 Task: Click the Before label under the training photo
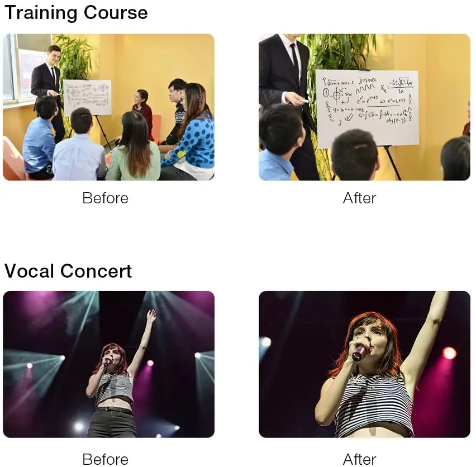106,198
